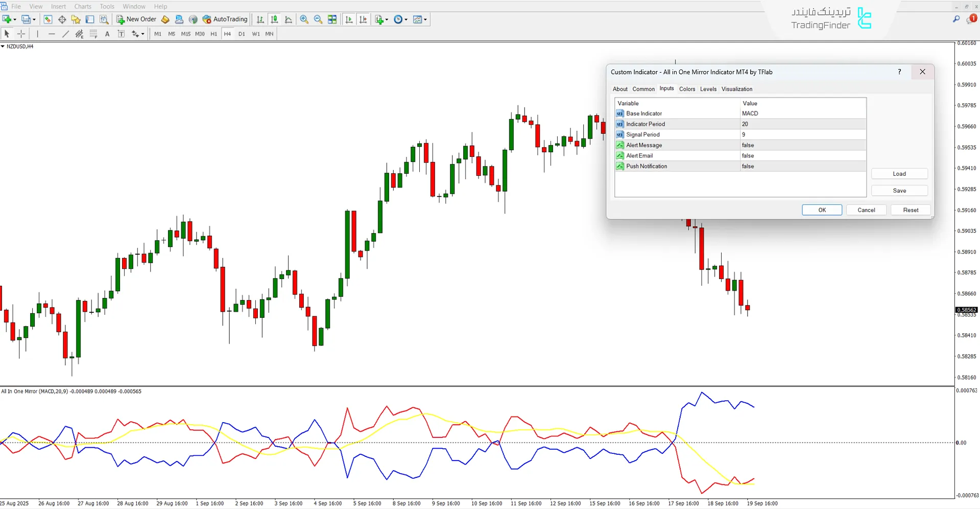
Task: Open the Charts menu
Action: 82,6
